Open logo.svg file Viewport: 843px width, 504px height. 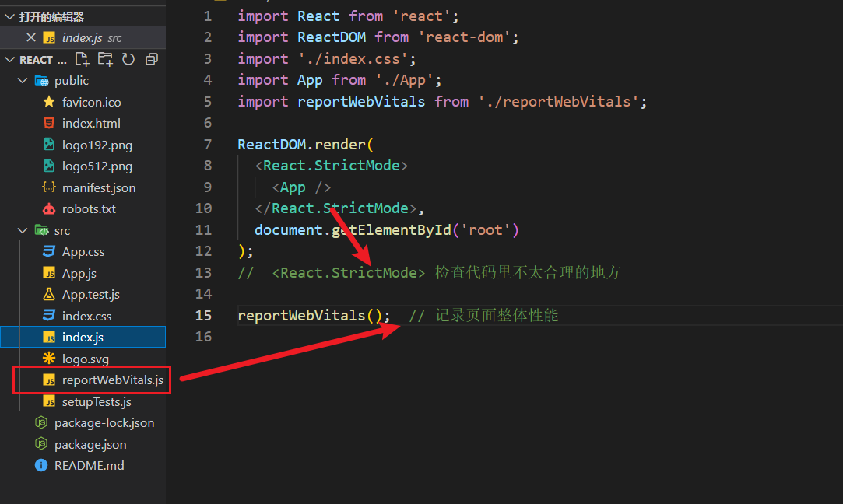coord(85,359)
